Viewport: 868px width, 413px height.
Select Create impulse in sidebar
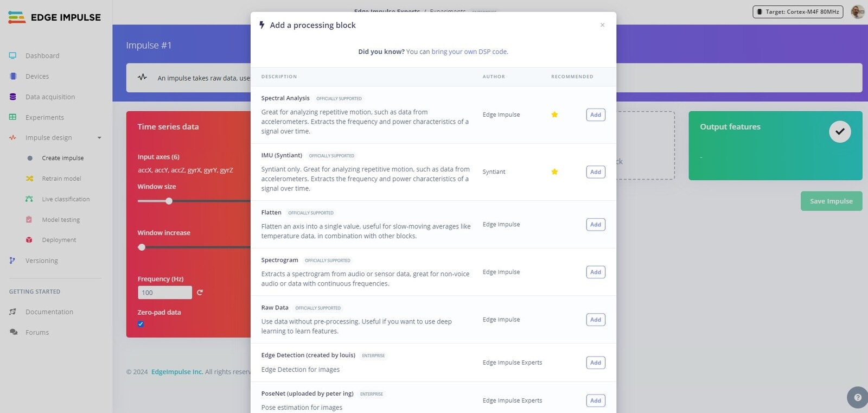point(63,158)
